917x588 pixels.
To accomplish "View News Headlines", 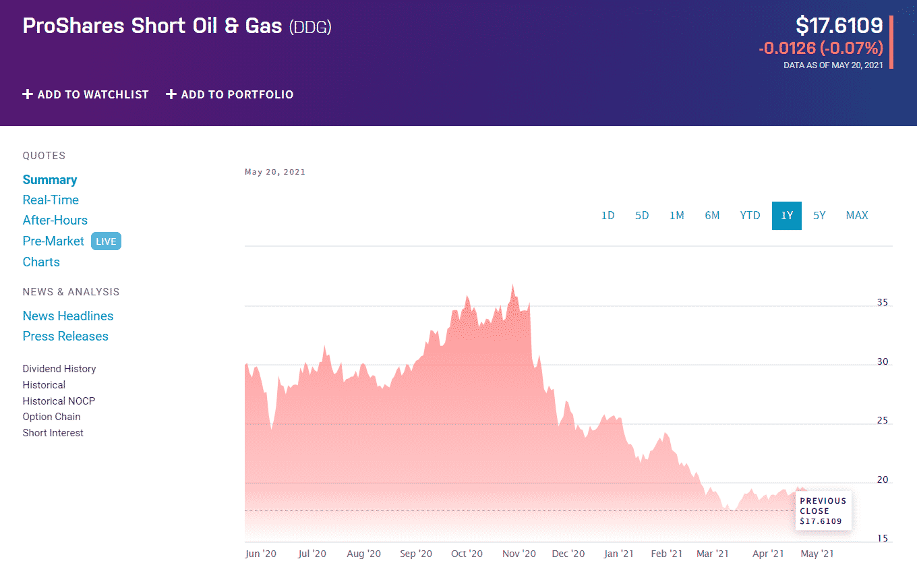I will pos(68,316).
